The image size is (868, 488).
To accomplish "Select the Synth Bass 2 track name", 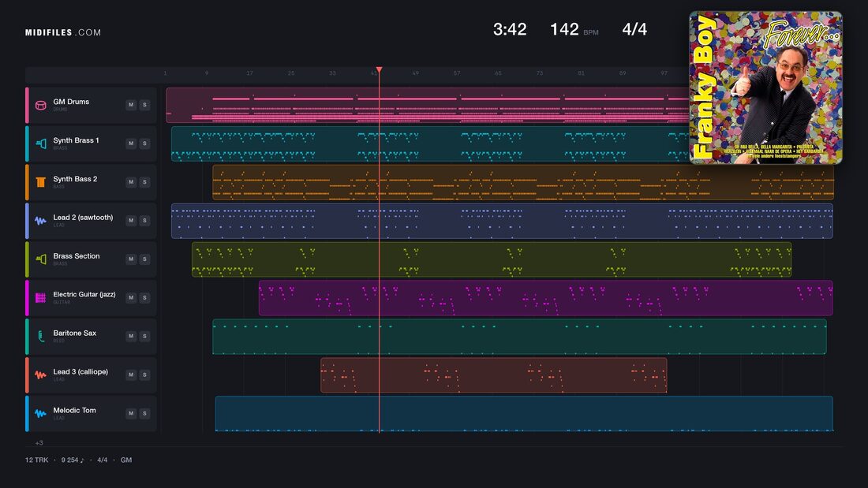I will pos(75,179).
